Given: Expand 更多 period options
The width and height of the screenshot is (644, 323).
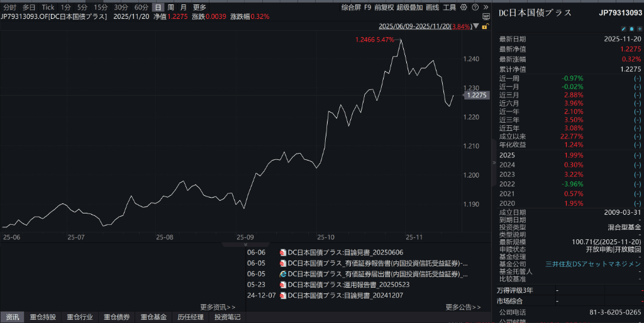Looking at the screenshot, I should pyautogui.click(x=199, y=7).
